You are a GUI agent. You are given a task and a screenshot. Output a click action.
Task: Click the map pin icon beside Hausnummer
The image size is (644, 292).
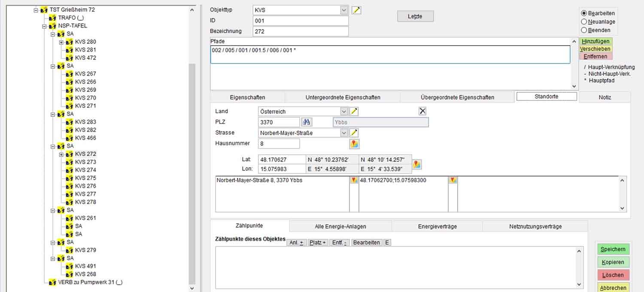354,144
